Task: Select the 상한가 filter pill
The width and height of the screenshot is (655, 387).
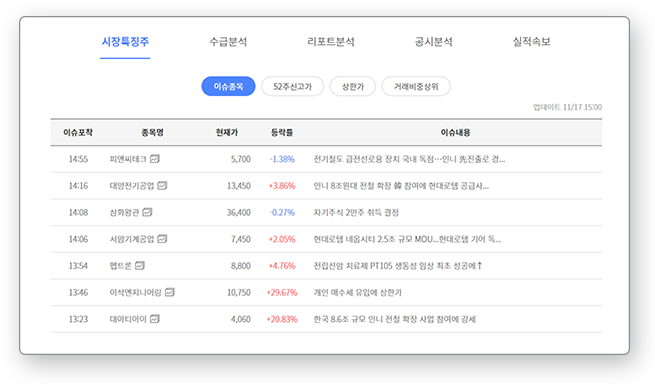Action: (353, 87)
